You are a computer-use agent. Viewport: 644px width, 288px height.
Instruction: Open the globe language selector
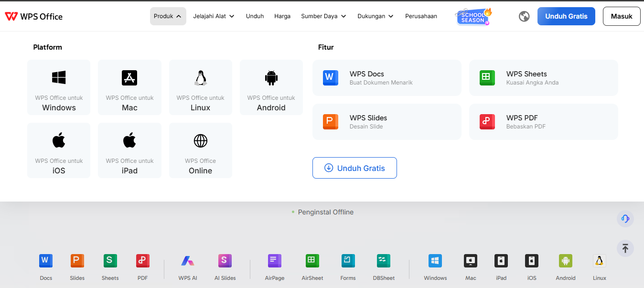coord(524,16)
